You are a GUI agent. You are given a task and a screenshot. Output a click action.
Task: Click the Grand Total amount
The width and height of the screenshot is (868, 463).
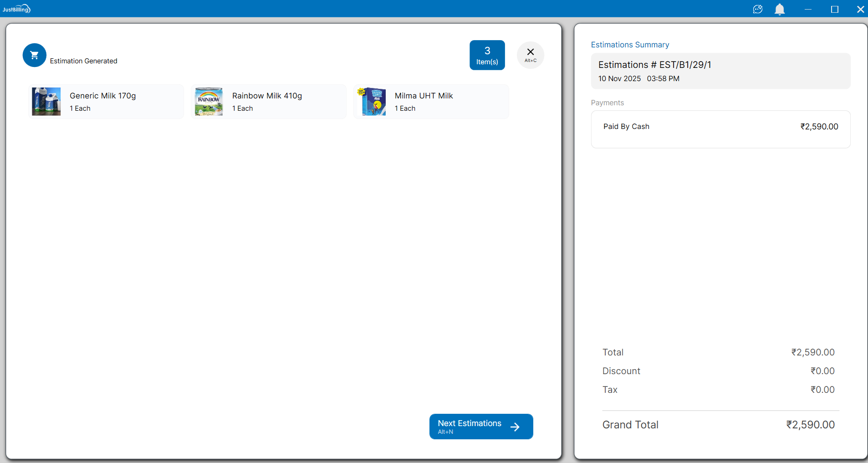click(x=810, y=425)
